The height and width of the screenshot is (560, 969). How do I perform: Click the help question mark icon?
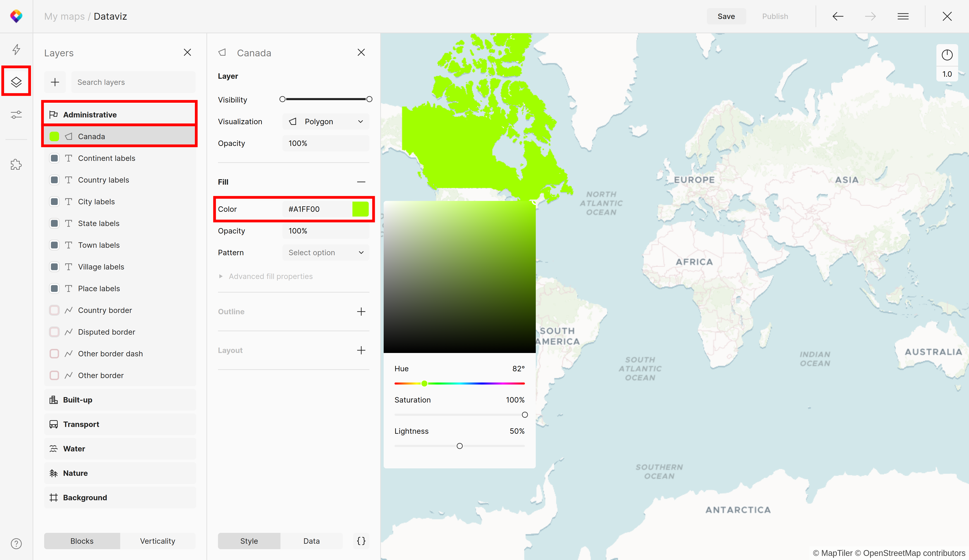[16, 543]
